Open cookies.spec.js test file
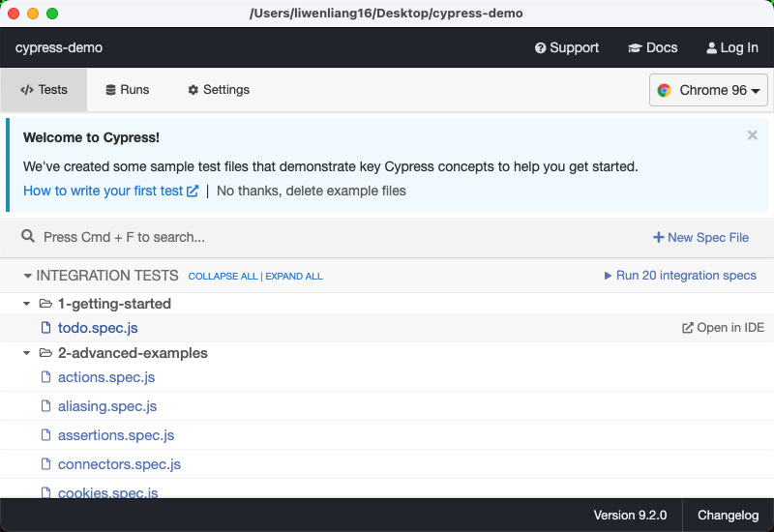The width and height of the screenshot is (774, 532). [108, 492]
